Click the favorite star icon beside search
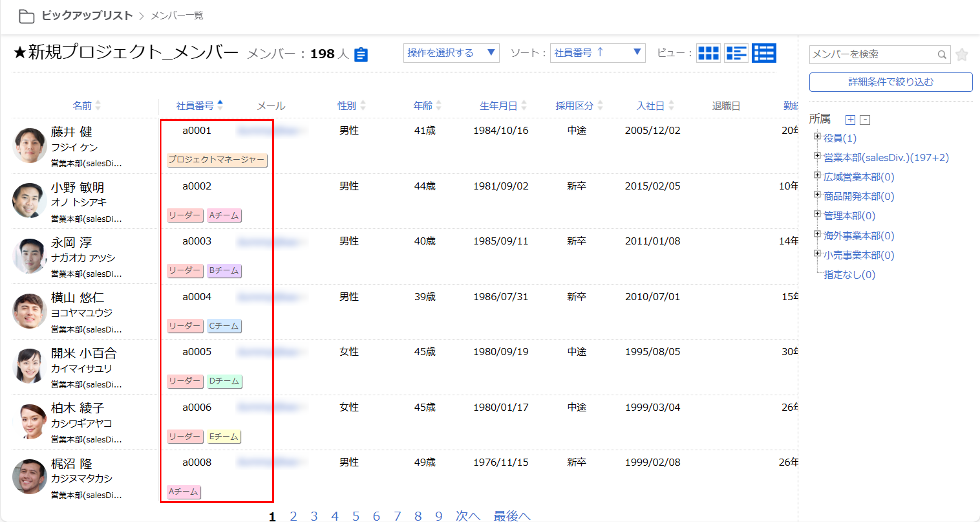 pyautogui.click(x=961, y=54)
